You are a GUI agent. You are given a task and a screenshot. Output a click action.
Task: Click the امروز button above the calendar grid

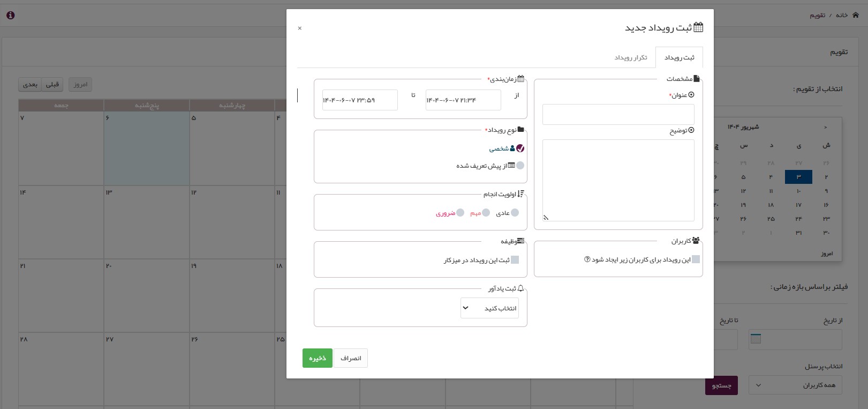[x=80, y=85]
